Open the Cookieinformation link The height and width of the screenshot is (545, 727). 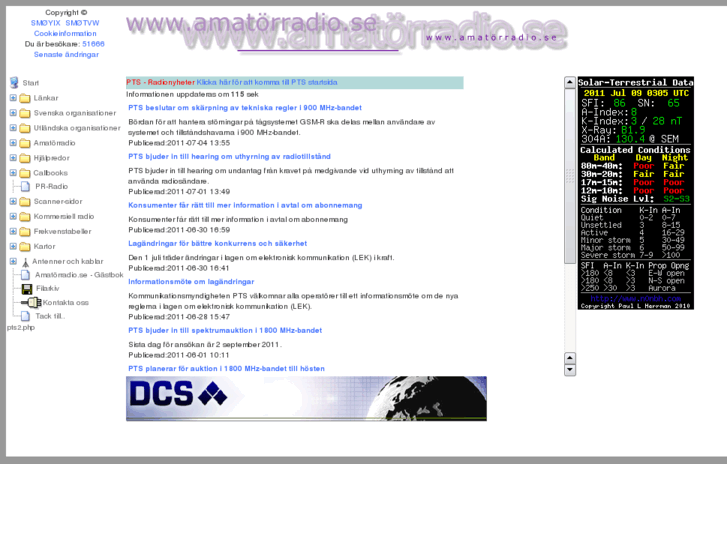65,33
